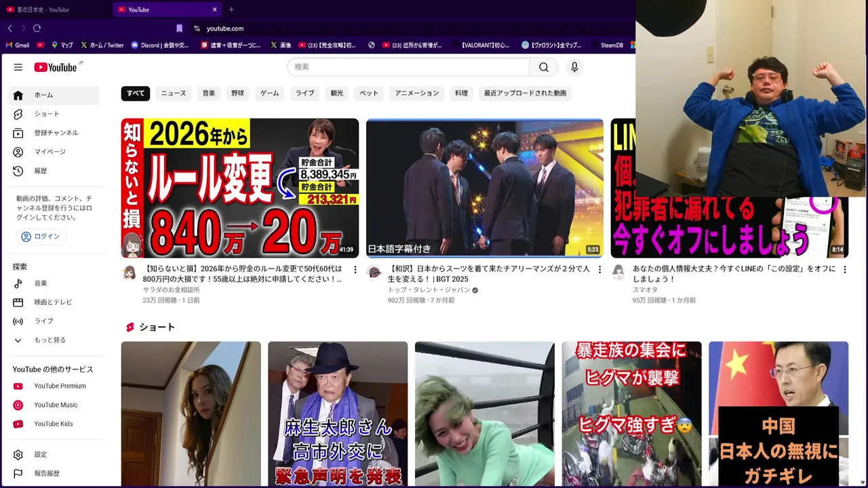Viewport: 868px width, 488px height.
Task: Open the スマオタ channel name
Action: (x=645, y=290)
